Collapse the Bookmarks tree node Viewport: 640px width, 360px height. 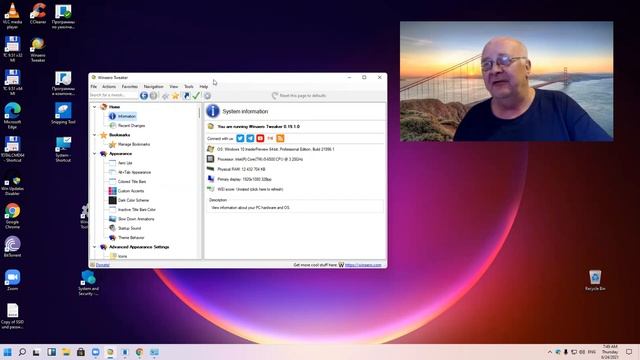tap(95, 135)
